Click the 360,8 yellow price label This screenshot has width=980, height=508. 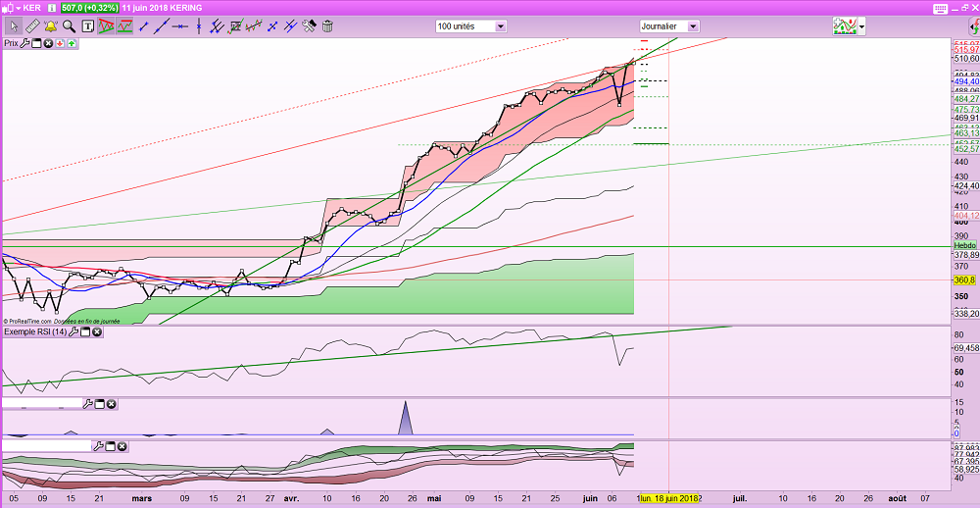(x=965, y=280)
